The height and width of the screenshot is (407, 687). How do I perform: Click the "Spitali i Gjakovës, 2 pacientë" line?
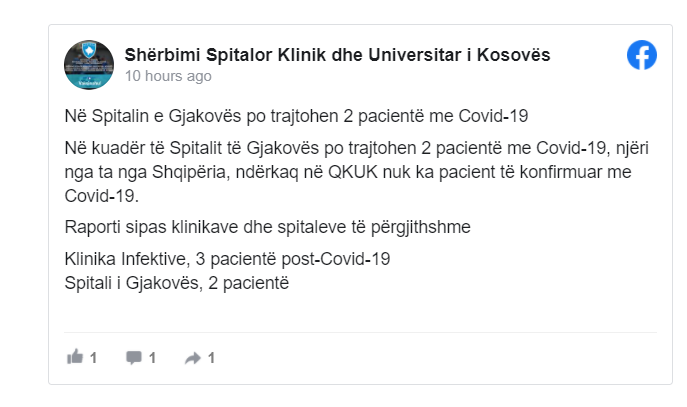coord(176,283)
